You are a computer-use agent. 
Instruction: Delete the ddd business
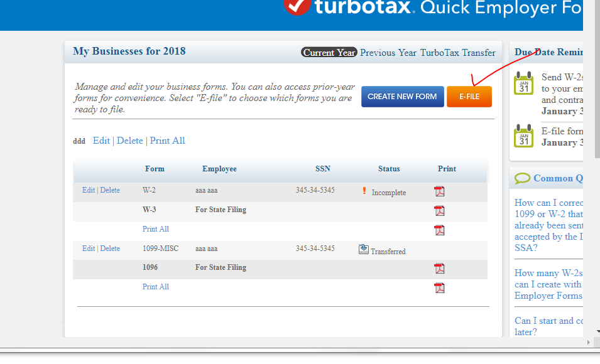129,141
